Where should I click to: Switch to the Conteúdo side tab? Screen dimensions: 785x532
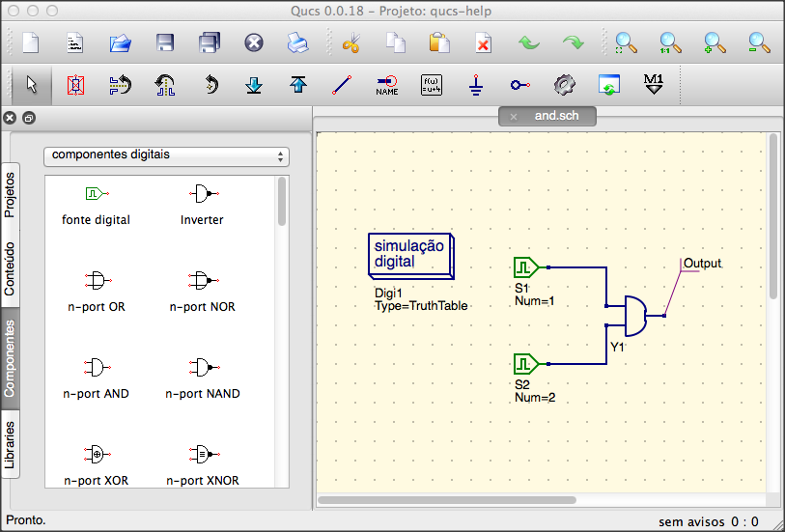click(10, 268)
